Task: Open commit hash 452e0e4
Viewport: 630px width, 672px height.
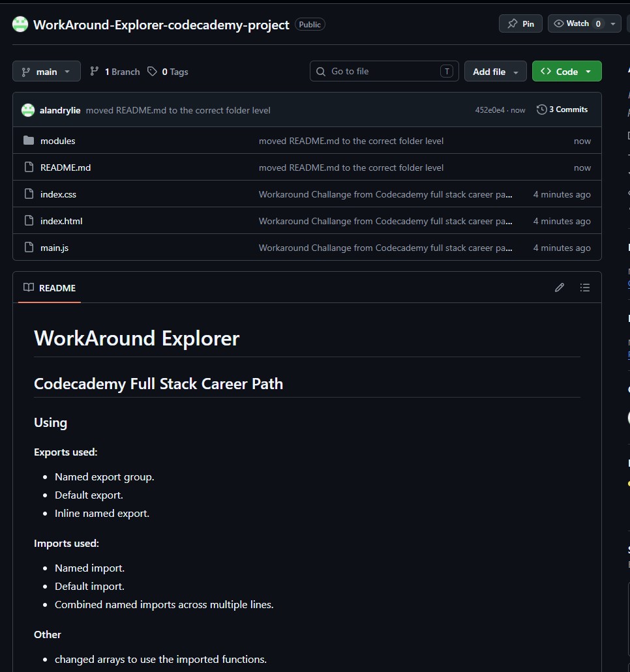Action: (x=490, y=110)
